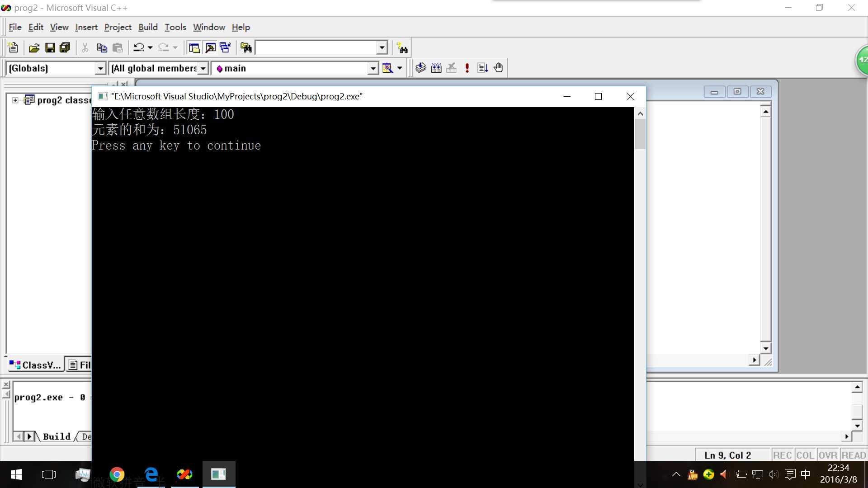Click the Build toolbar icon
Viewport: 868px width, 488px height.
pyautogui.click(x=436, y=68)
